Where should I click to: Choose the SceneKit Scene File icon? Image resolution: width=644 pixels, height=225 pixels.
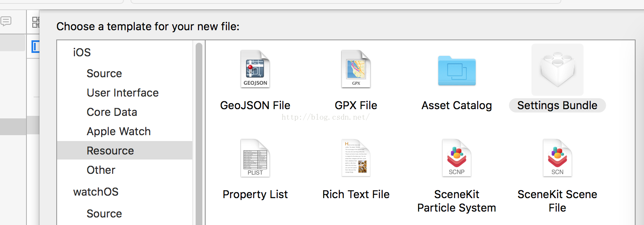557,158
